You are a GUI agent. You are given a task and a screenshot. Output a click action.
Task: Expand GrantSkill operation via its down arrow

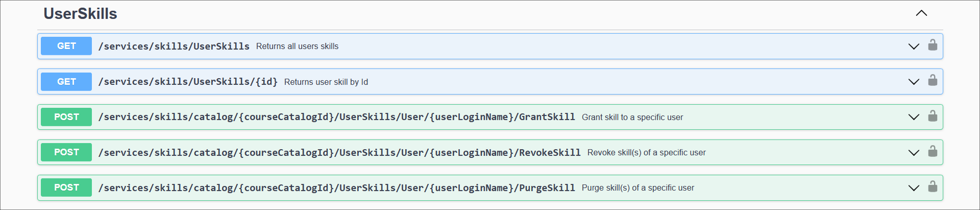(914, 117)
